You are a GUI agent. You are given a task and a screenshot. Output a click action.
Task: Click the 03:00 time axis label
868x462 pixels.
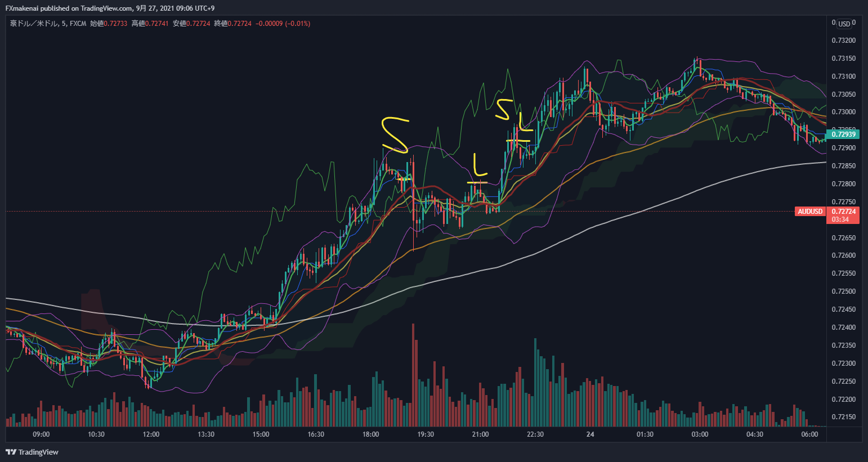[x=700, y=434]
